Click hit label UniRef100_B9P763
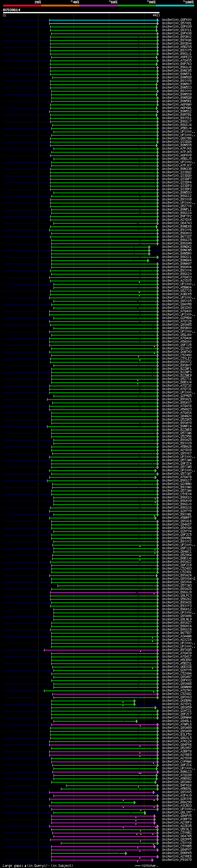Screen dimensions: 197x868 [177, 64]
